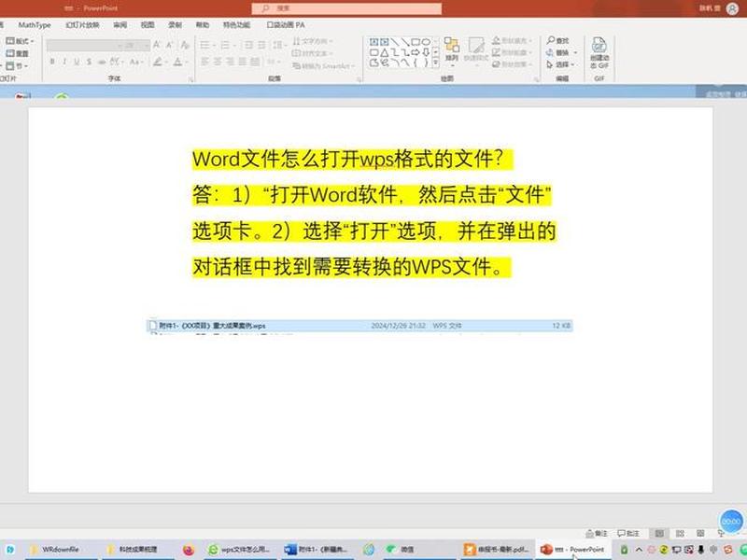The height and width of the screenshot is (560, 747).
Task: Click the Convert to SmartArt button
Action: pos(323,65)
